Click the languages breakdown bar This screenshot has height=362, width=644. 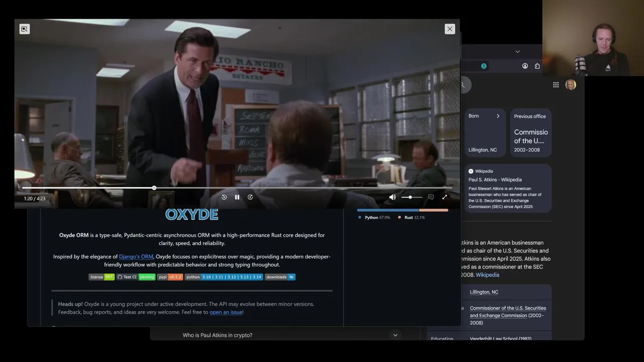click(x=403, y=210)
